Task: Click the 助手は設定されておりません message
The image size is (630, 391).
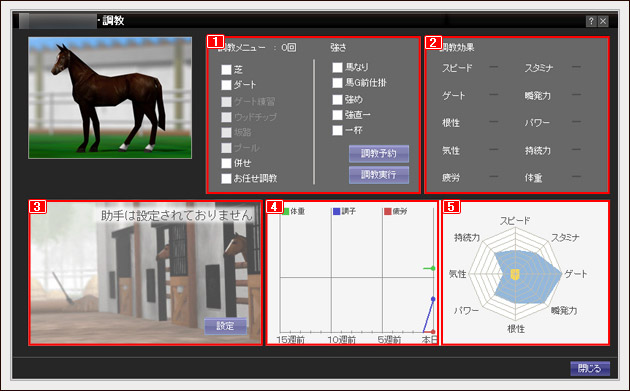Action: [176, 215]
